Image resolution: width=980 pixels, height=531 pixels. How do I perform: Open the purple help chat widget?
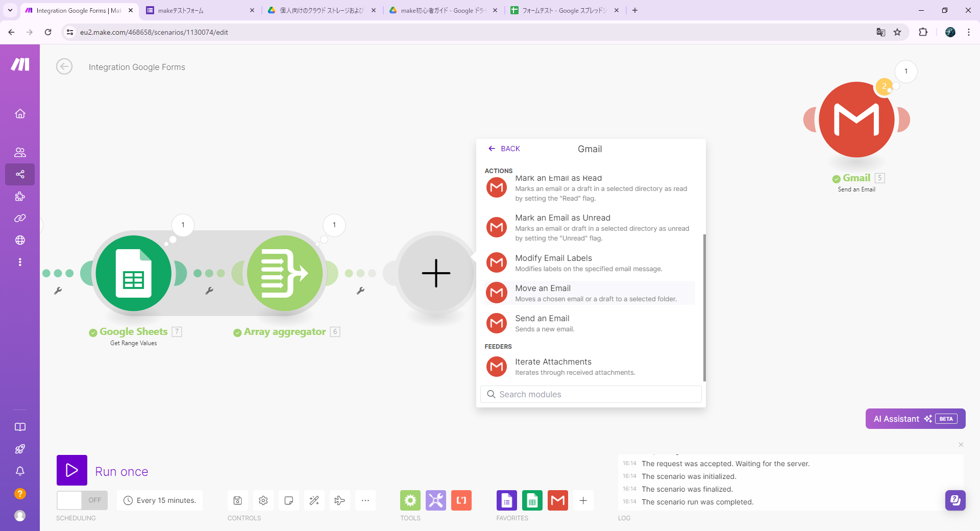click(955, 500)
